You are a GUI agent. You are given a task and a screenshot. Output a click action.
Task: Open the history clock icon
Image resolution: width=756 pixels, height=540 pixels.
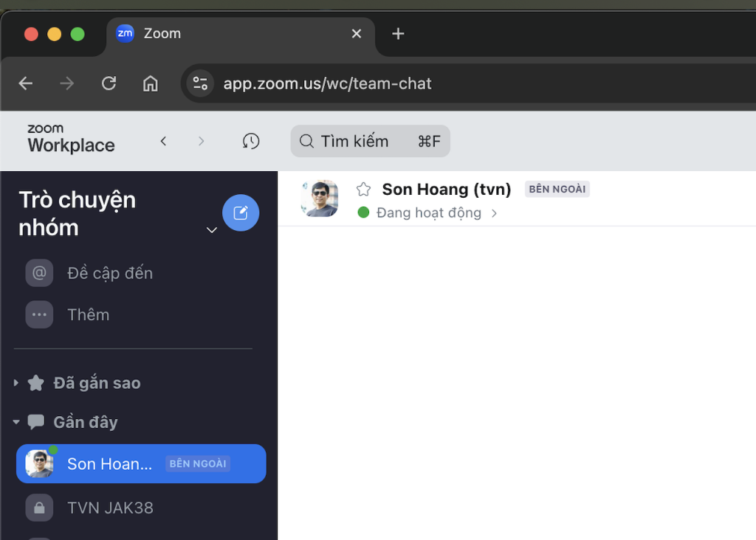[x=251, y=141]
